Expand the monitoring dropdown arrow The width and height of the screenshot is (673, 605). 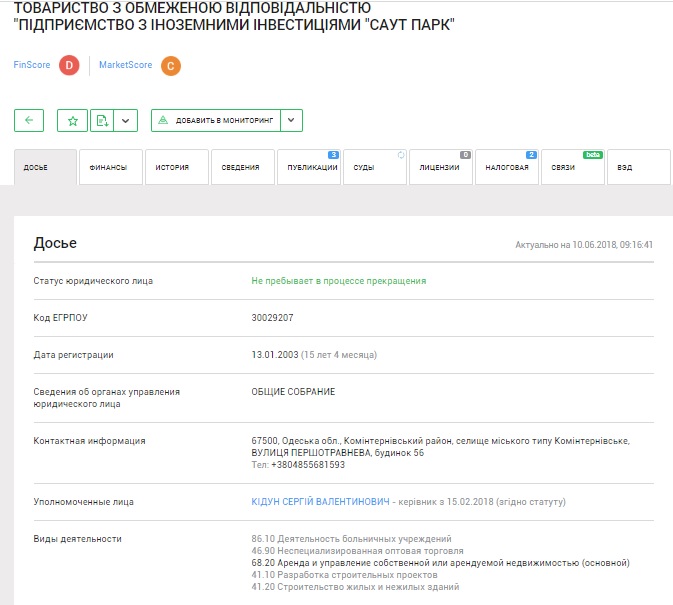[290, 120]
